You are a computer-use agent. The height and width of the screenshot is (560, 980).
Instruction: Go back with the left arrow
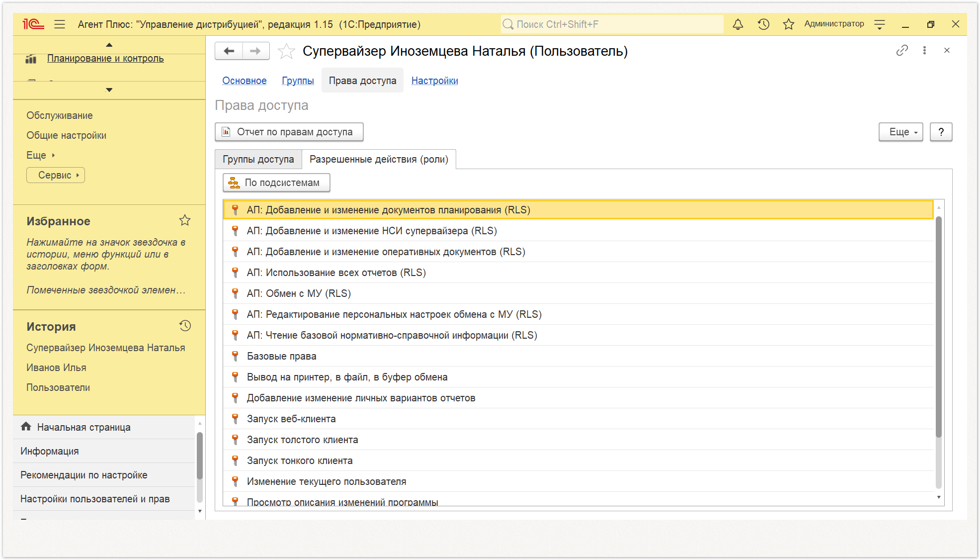coord(229,51)
